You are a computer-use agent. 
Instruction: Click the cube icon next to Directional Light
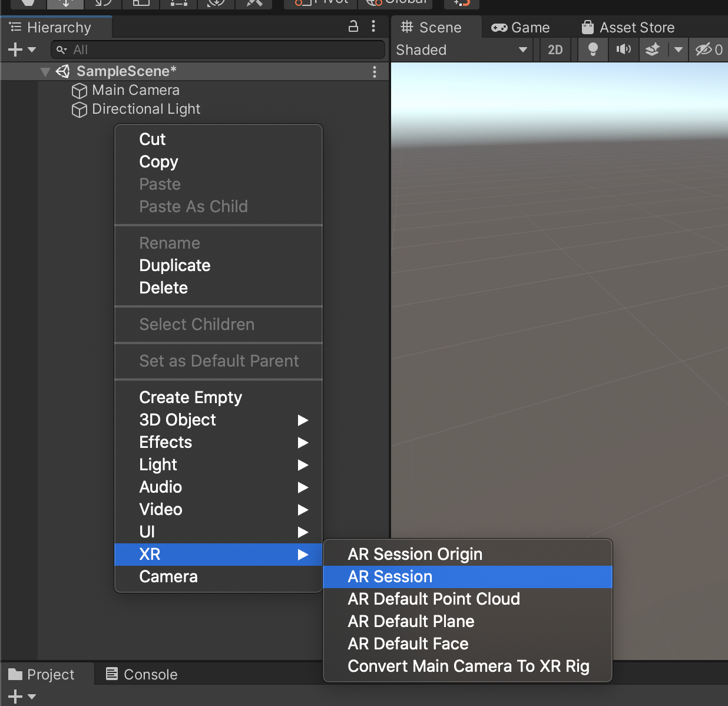click(80, 110)
